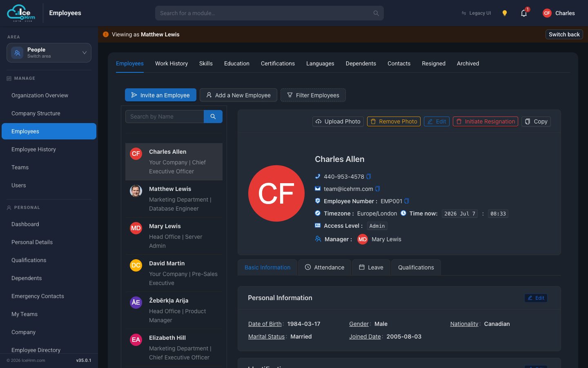The height and width of the screenshot is (368, 588).
Task: Open the notifications bell icon
Action: click(524, 13)
